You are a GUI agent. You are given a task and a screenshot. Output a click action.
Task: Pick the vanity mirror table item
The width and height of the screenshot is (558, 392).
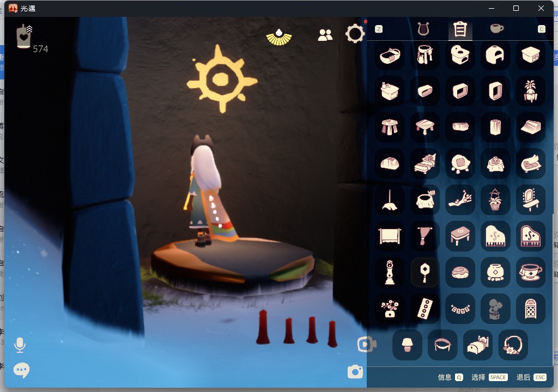pos(530,200)
